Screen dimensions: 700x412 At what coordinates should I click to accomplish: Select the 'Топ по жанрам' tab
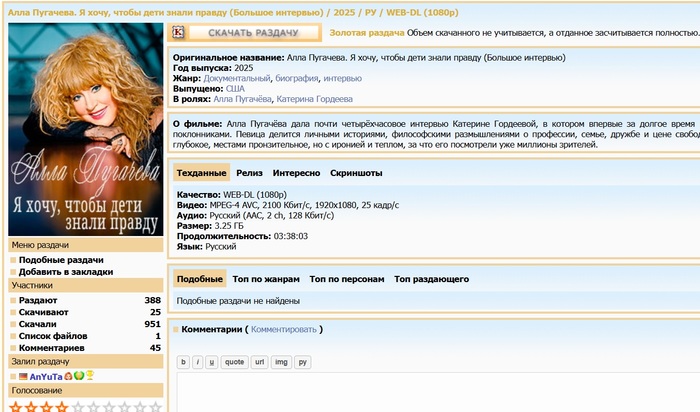[266, 279]
